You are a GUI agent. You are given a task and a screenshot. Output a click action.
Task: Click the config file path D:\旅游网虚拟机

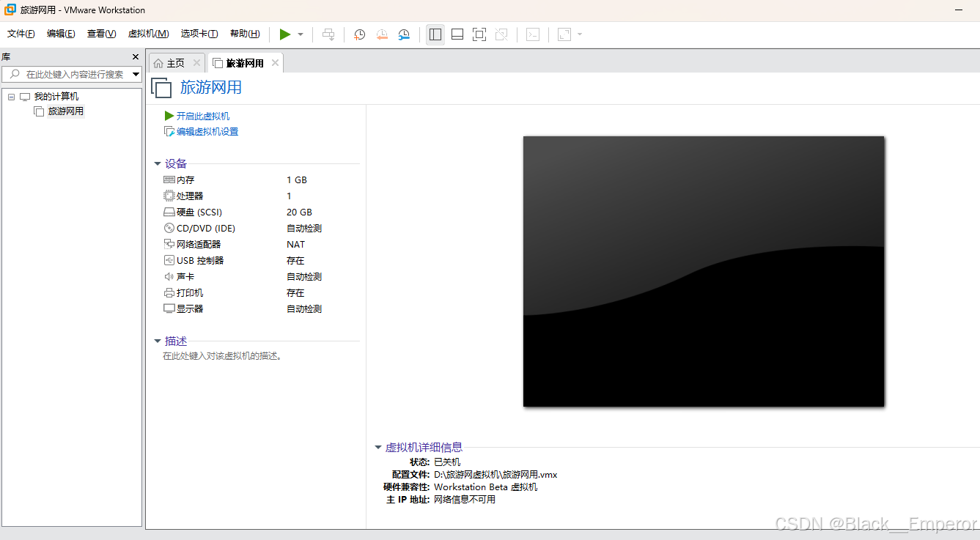tap(495, 475)
